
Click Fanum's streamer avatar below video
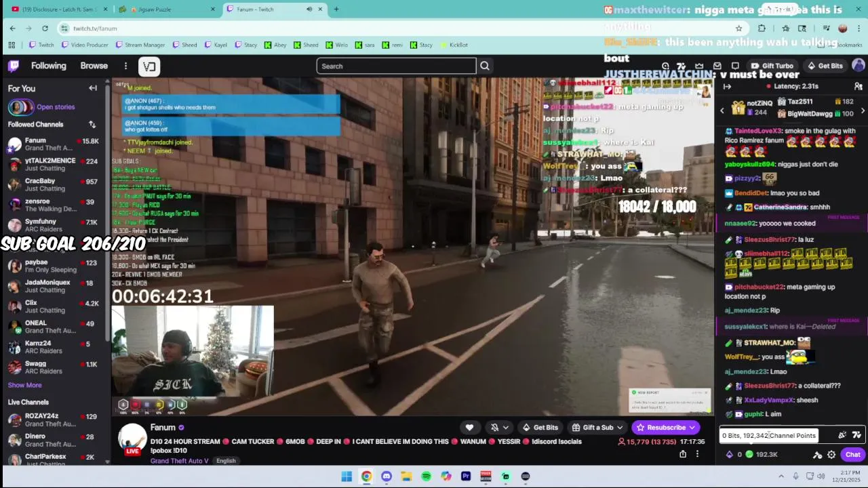click(132, 439)
